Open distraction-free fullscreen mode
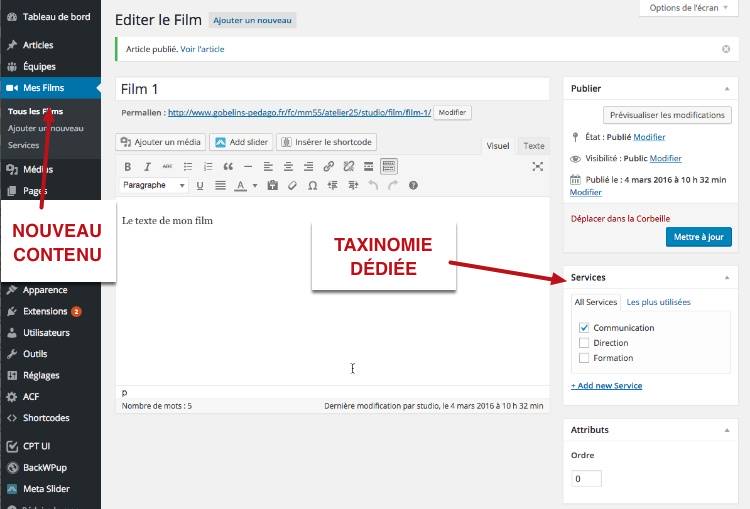Viewport: 750px width, 509px height. pos(538,166)
